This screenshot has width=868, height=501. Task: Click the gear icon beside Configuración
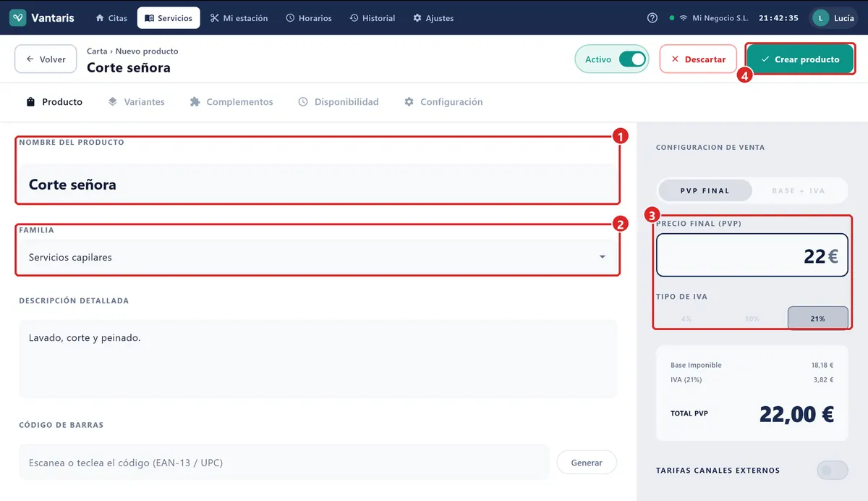tap(409, 102)
